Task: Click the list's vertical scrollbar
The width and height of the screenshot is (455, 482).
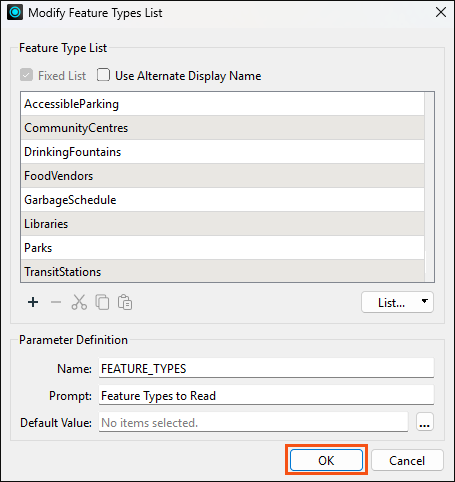Action: pos(429,187)
